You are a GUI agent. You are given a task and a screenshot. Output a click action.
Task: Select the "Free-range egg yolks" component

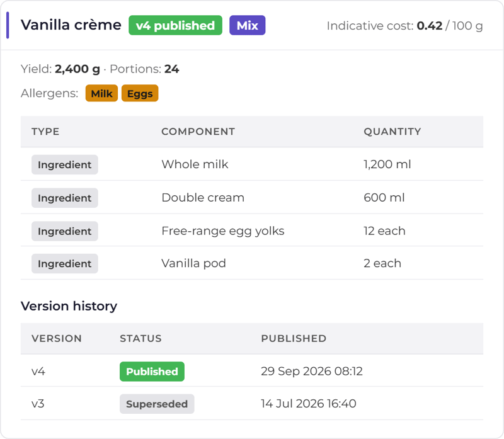point(223,231)
